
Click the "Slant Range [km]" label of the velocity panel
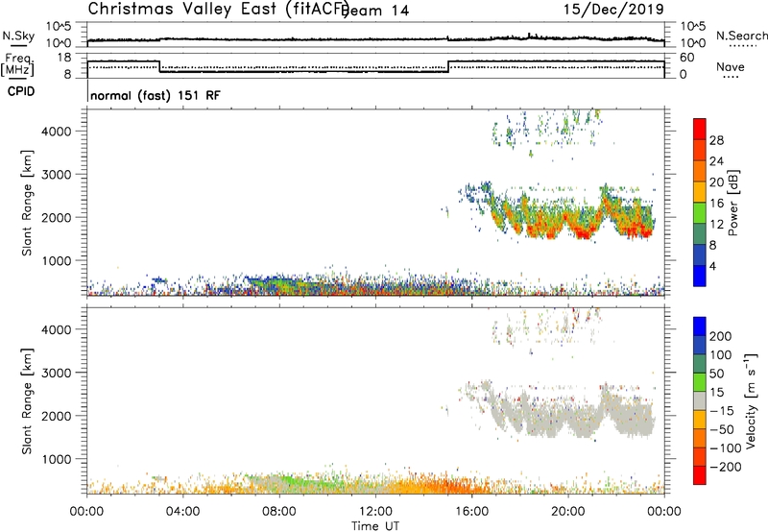[27, 400]
